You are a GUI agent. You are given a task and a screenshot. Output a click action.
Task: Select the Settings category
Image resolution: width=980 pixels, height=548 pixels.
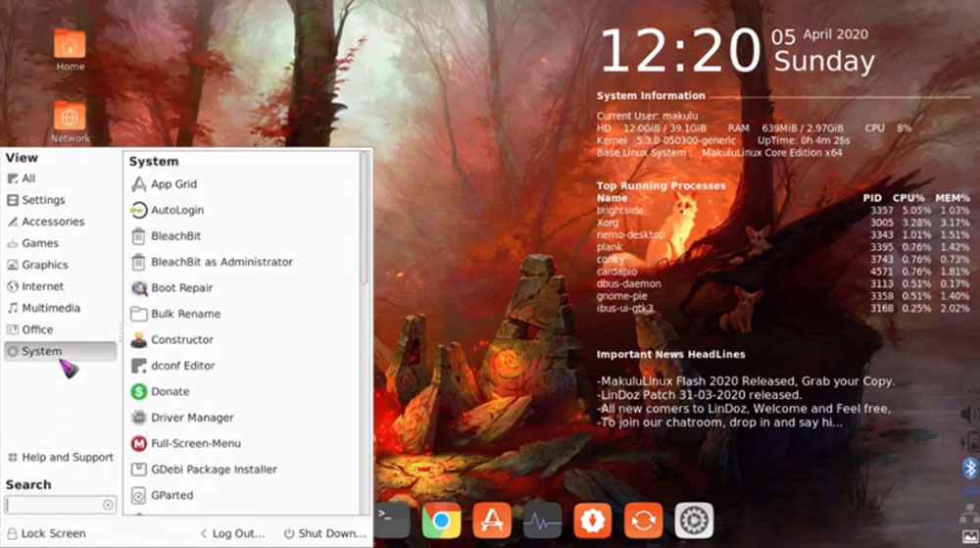click(x=60, y=200)
